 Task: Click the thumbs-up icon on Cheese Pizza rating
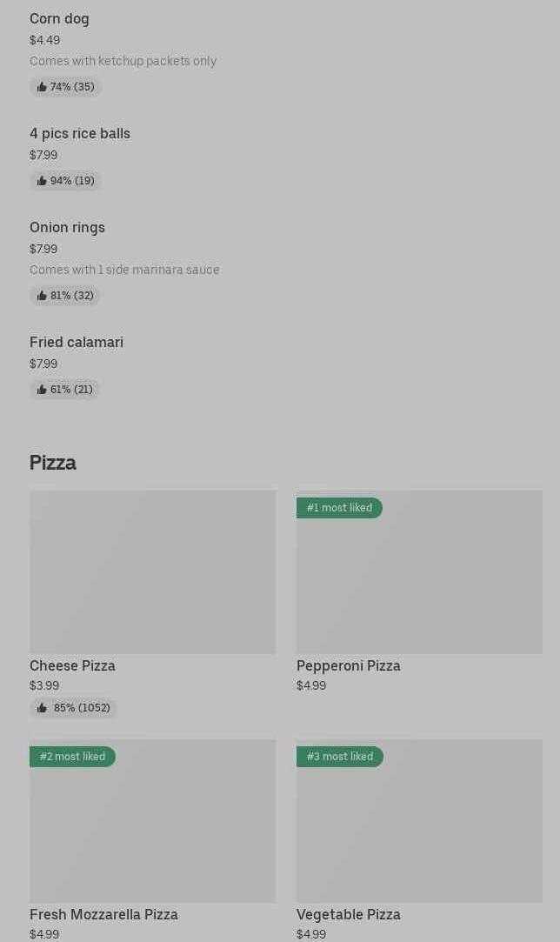tap(42, 708)
